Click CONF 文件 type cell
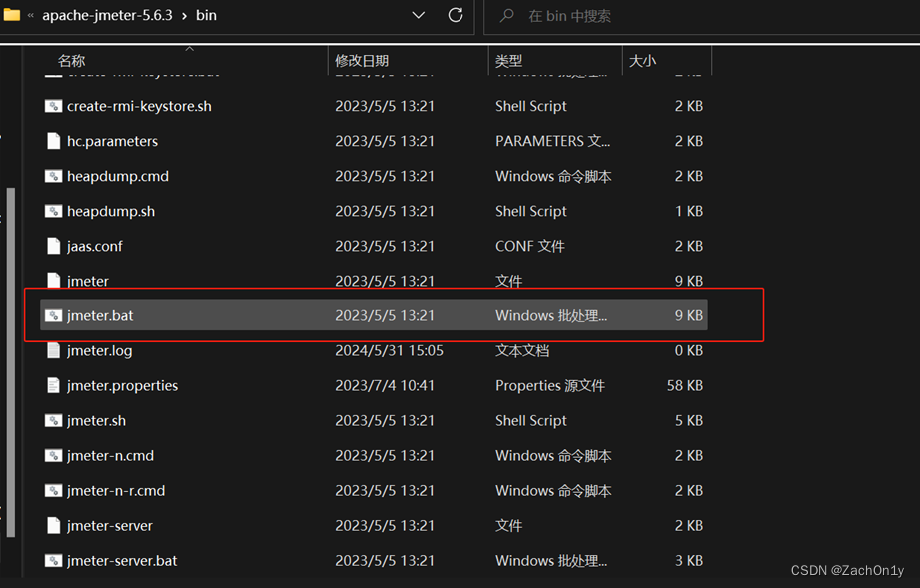This screenshot has width=920, height=588. click(x=530, y=247)
